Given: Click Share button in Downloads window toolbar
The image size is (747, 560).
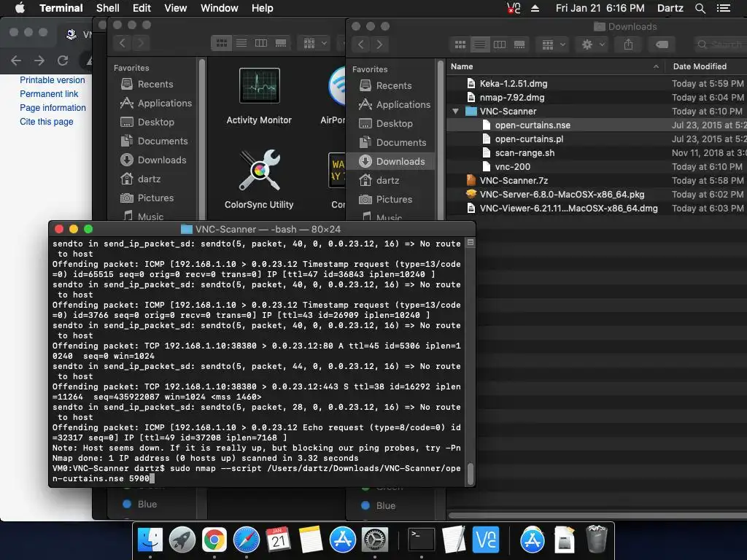Looking at the screenshot, I should click(x=628, y=44).
